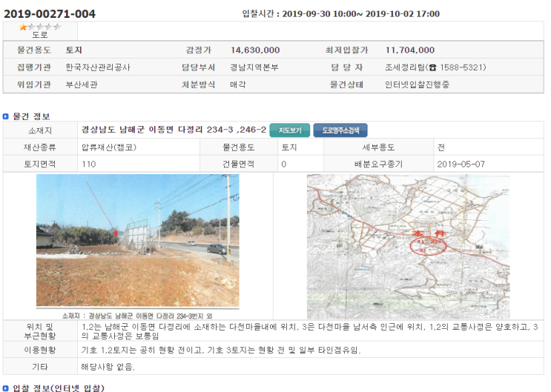Click the 입찰 정보 section bullet icon
551x392 pixels.
6,388
